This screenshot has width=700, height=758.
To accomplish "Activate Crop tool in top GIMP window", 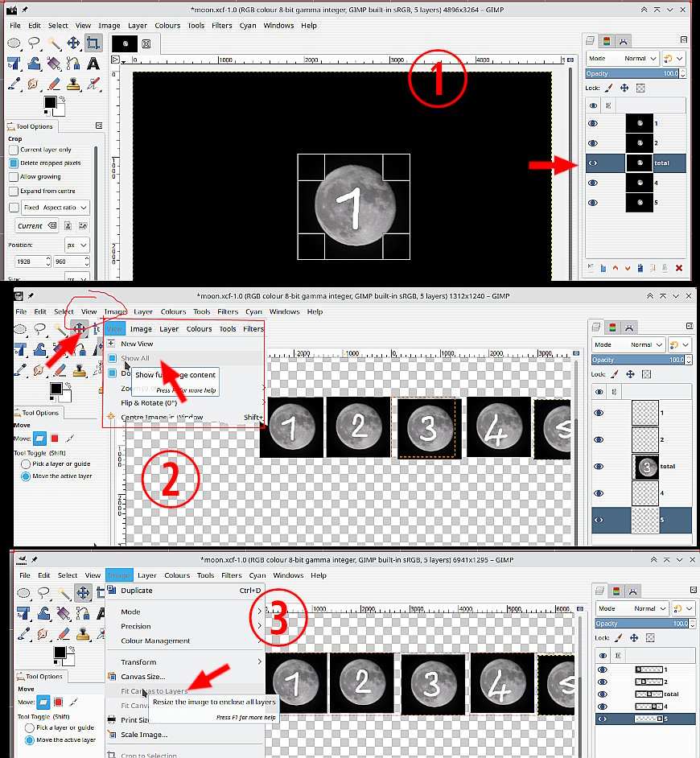I will (x=93, y=43).
